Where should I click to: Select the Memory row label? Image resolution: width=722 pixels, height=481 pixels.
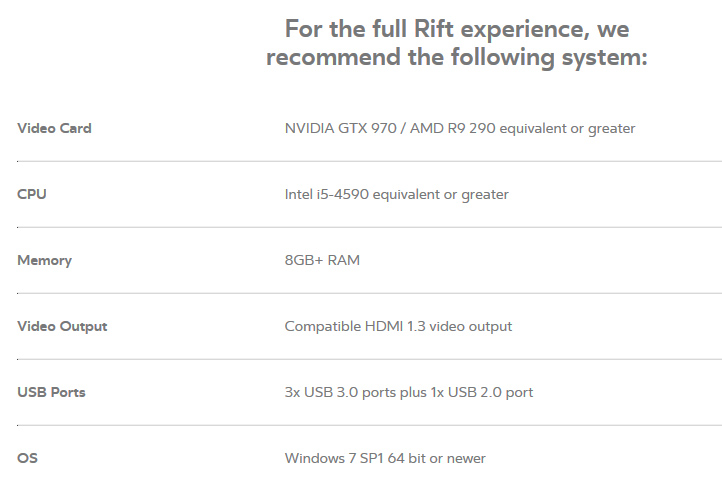click(44, 260)
